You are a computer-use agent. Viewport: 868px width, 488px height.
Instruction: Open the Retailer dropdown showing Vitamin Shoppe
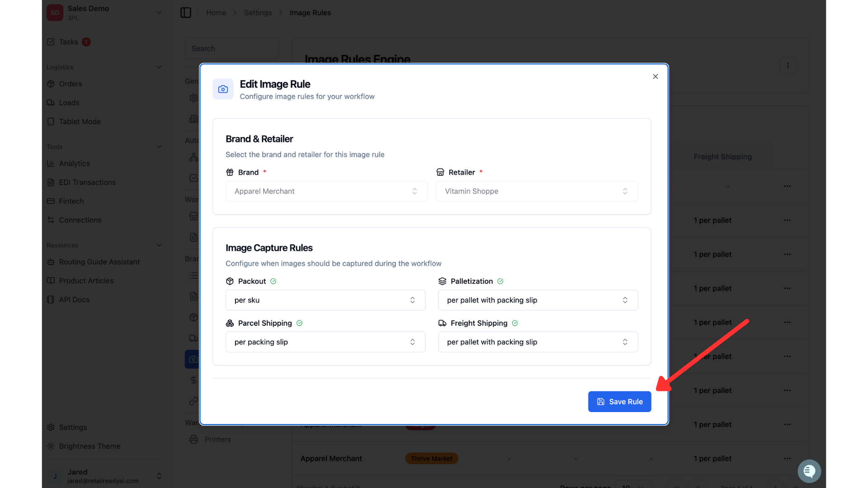(x=537, y=191)
